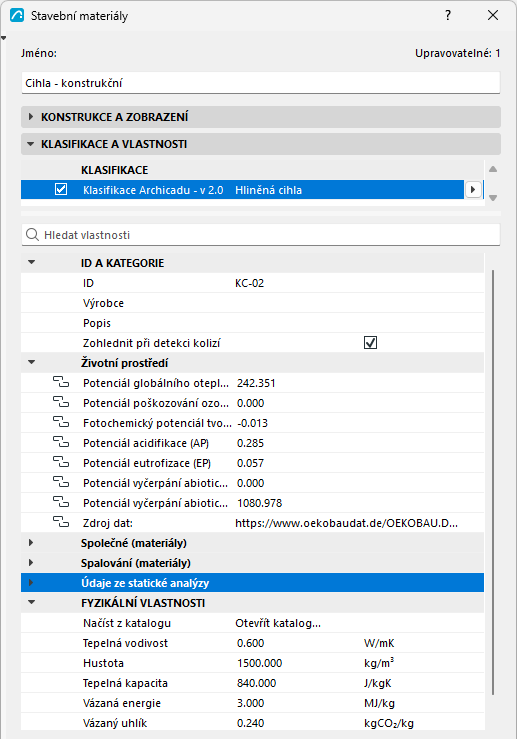The width and height of the screenshot is (517, 739).
Task: Click link icon beside Zdroj dat
Action: pyautogui.click(x=61, y=522)
